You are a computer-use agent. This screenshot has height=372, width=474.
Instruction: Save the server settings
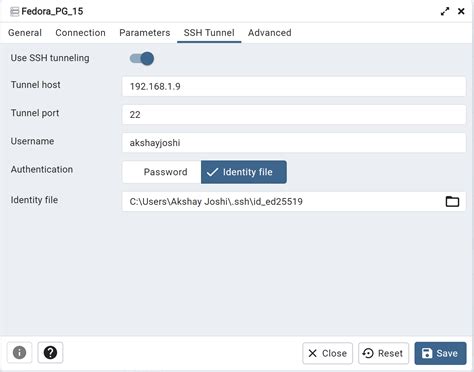(440, 353)
